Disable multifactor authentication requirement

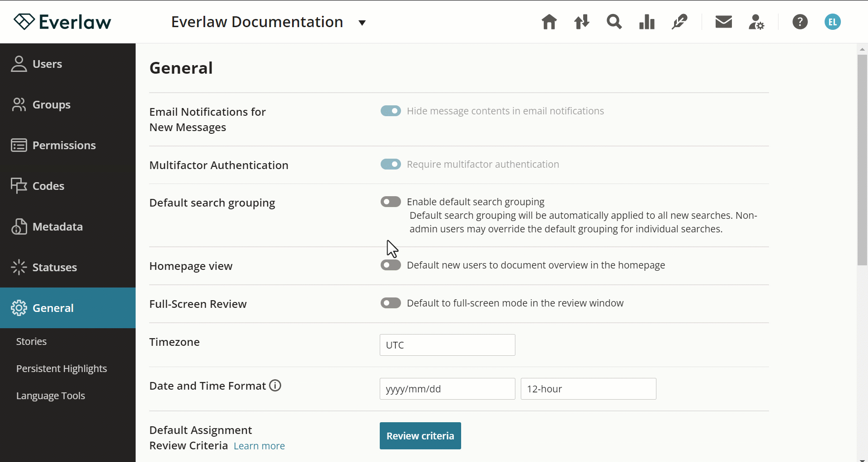click(391, 164)
